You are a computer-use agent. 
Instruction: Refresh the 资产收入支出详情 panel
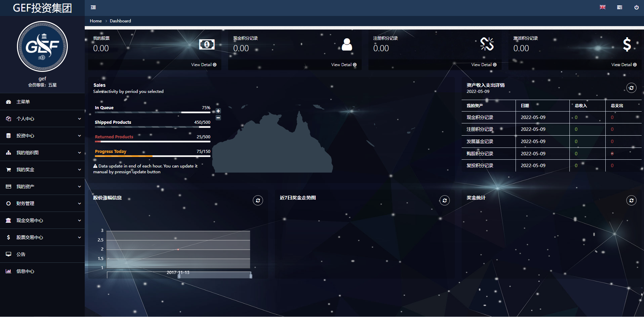tap(631, 88)
